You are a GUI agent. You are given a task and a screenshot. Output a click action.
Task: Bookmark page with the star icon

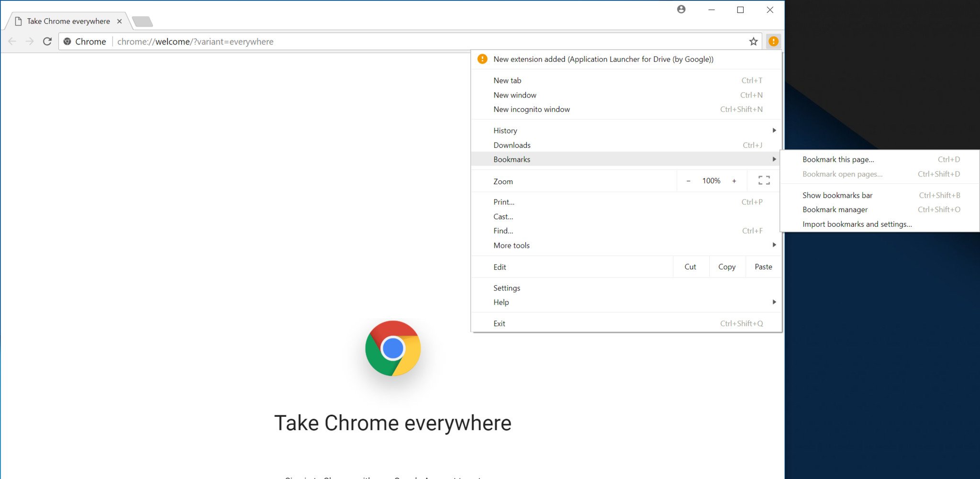[753, 42]
